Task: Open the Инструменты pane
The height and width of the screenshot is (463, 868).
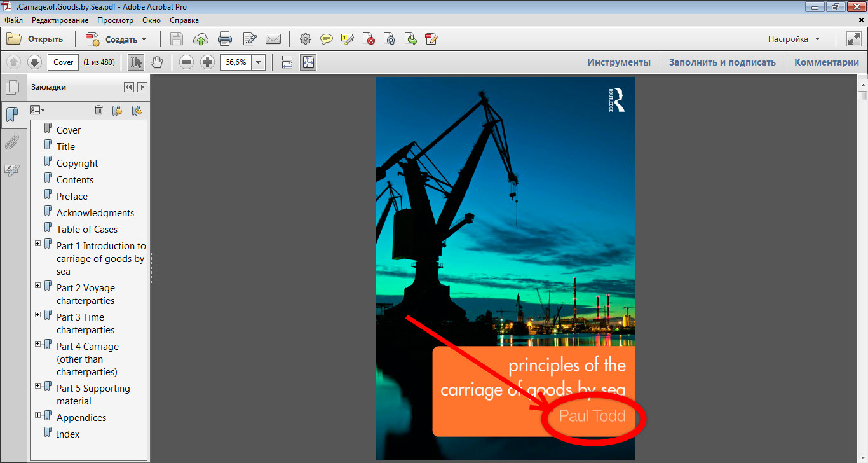Action: point(618,62)
